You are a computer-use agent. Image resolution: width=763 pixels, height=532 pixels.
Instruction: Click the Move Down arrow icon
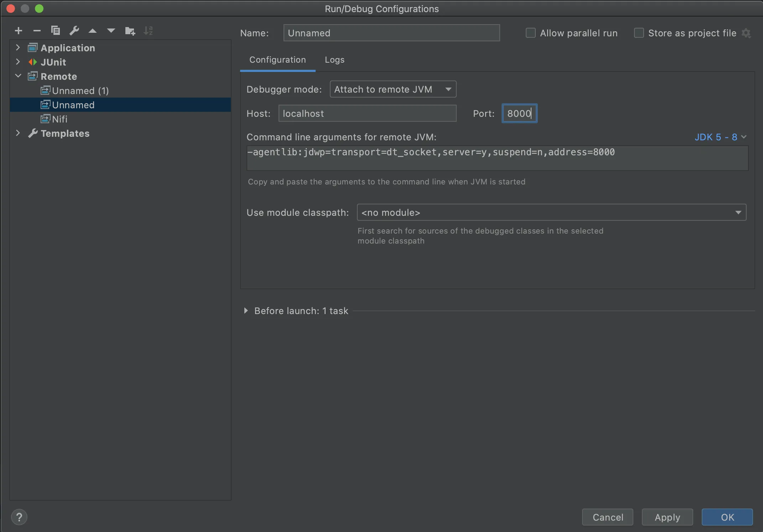[111, 31]
